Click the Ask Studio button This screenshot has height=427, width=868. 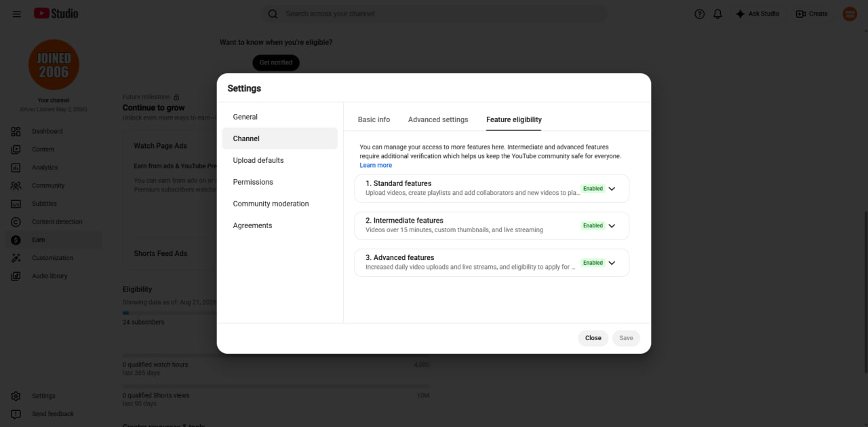click(x=757, y=14)
